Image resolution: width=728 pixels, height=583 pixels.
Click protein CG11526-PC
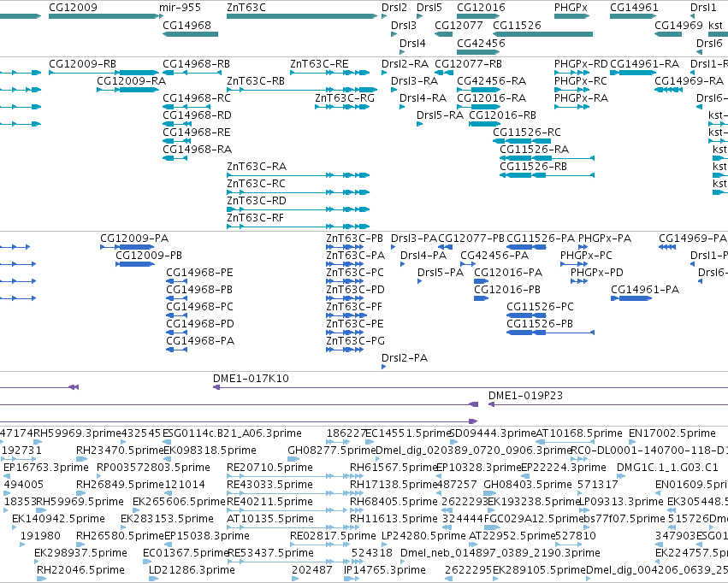[540, 307]
